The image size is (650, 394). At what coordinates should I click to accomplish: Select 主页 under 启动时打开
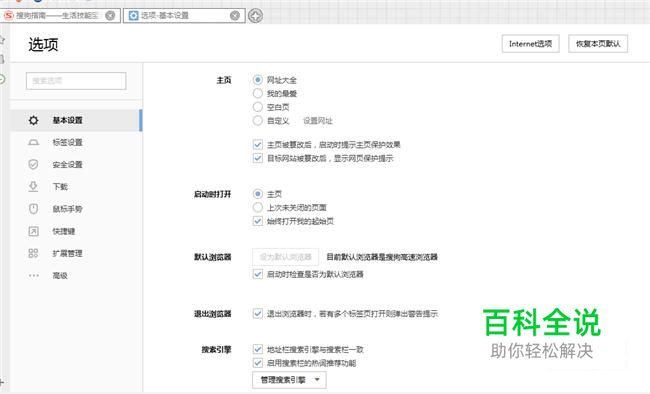point(258,194)
